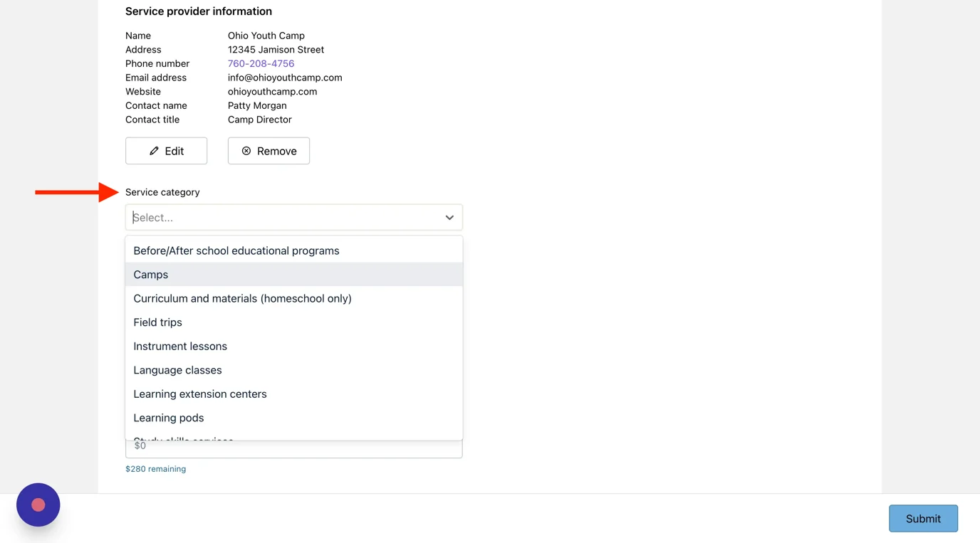Image resolution: width=980 pixels, height=543 pixels.
Task: Choose Instrument lessons option
Action: pyautogui.click(x=294, y=346)
